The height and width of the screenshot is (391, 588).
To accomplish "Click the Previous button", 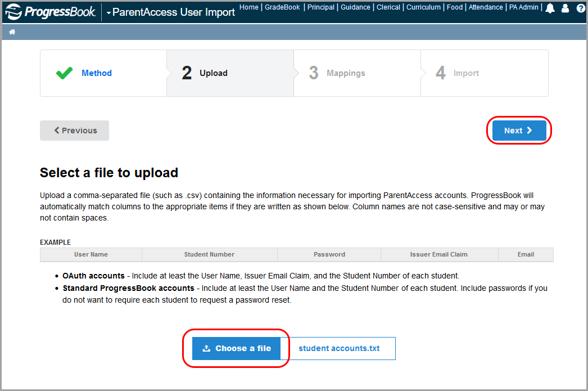I will point(75,131).
